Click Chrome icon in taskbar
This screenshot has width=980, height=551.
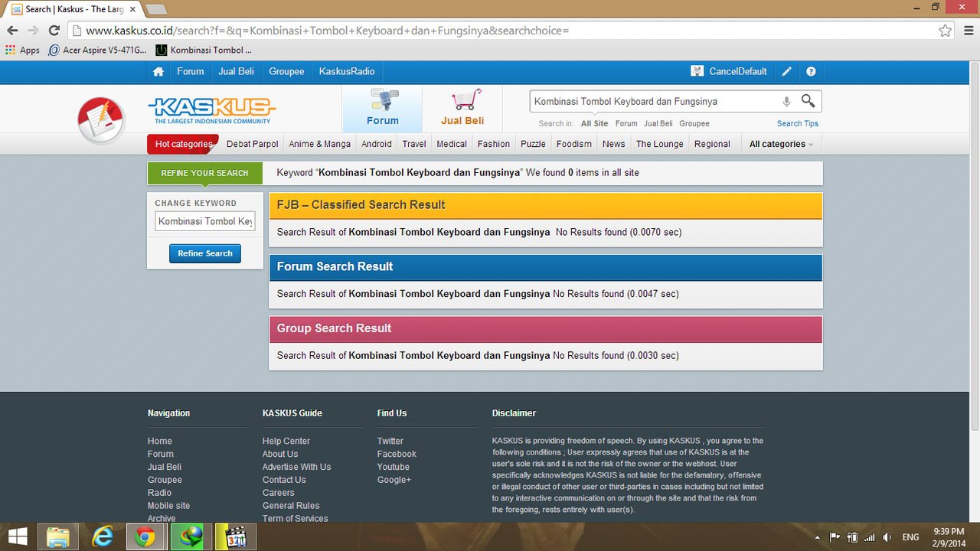(x=145, y=537)
